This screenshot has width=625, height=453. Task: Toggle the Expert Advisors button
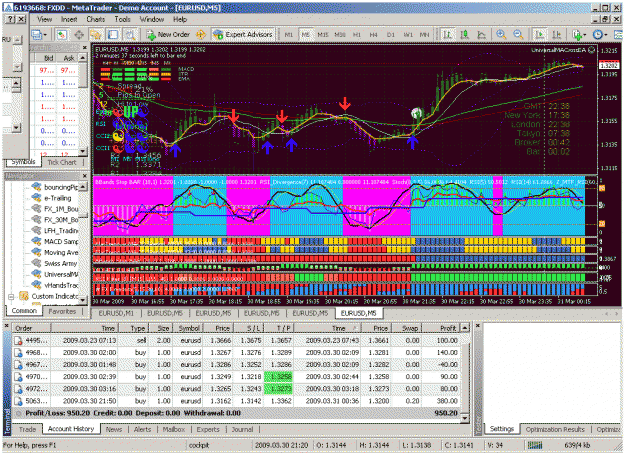[x=243, y=35]
